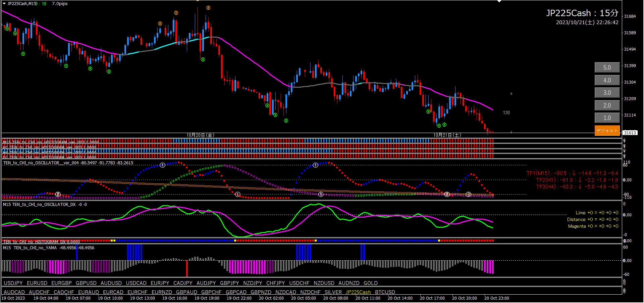644x303 pixels.
Task: Switch chart to CADJPY symbol
Action: tap(183, 283)
